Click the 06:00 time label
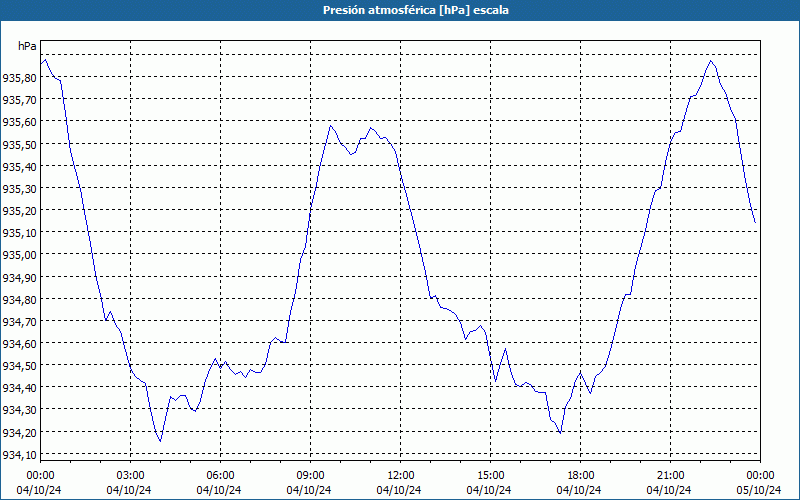This screenshot has width=800, height=500. point(220,475)
